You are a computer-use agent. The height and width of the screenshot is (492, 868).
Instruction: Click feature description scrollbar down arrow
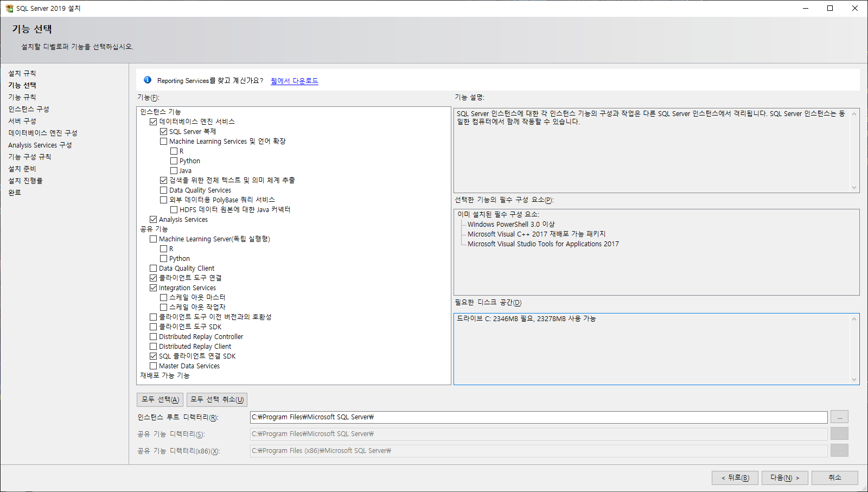point(854,188)
